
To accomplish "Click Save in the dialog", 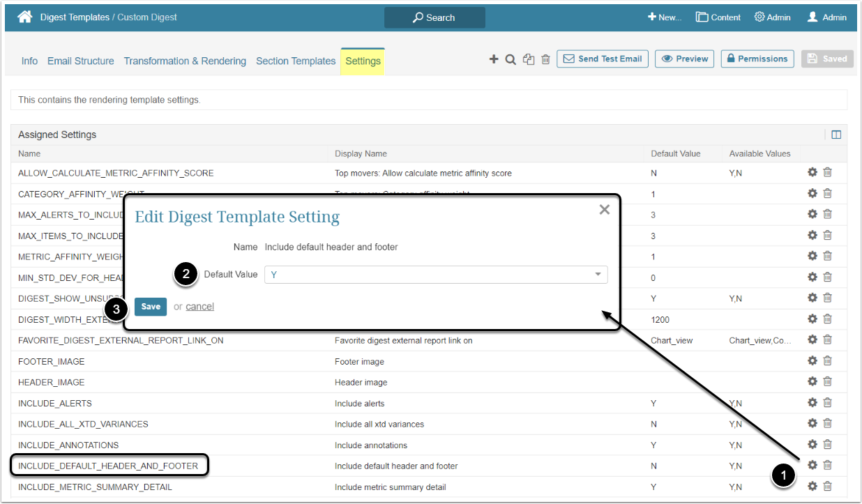I will click(x=151, y=307).
